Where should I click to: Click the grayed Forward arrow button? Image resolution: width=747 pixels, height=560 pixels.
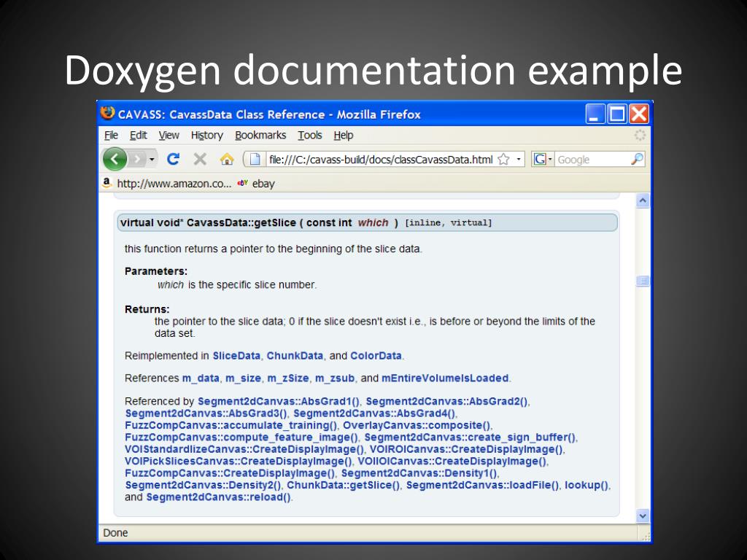coord(137,159)
